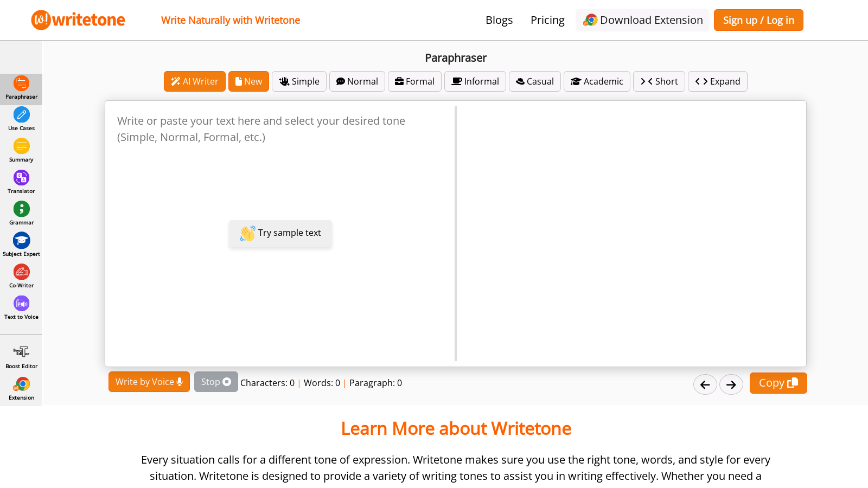The height and width of the screenshot is (488, 868).
Task: Click the 'Paraphraser' page title
Action: 456,57
